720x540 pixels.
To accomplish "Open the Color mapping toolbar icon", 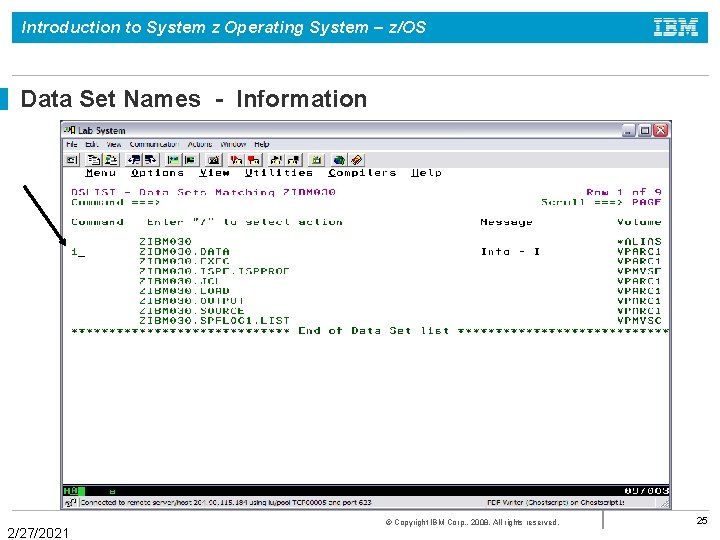I will 190,160.
